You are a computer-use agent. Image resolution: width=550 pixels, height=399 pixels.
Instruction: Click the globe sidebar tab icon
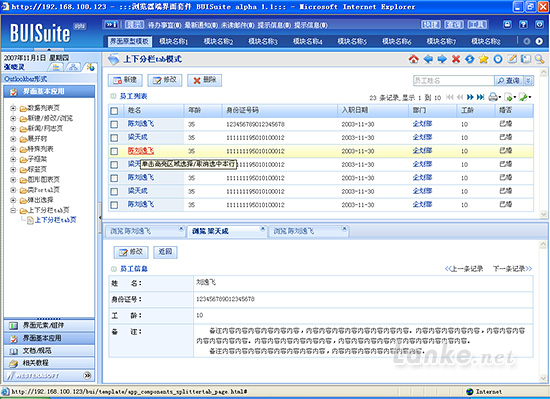click(x=90, y=67)
